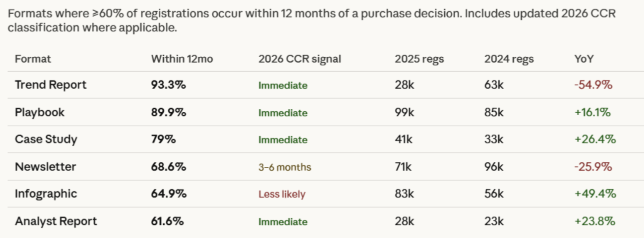Viewport: 644px width, 238px height.
Task: Click the 99k 2025 regs for Playbook
Action: (x=404, y=113)
